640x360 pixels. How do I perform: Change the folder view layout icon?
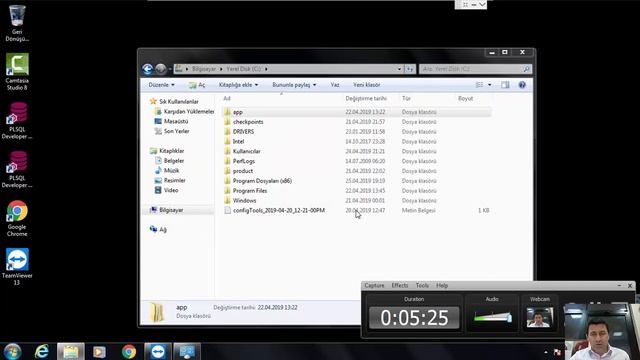(480, 85)
